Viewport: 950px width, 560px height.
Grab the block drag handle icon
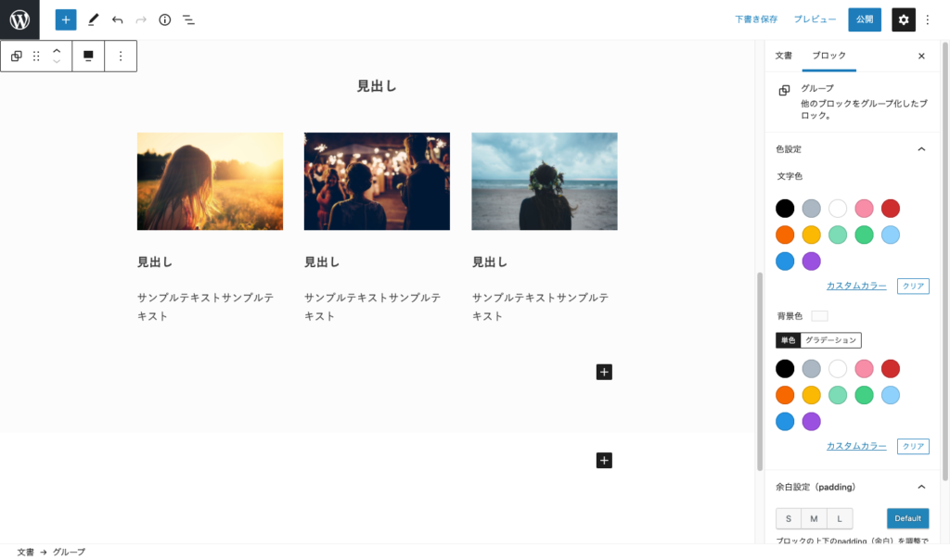point(36,56)
